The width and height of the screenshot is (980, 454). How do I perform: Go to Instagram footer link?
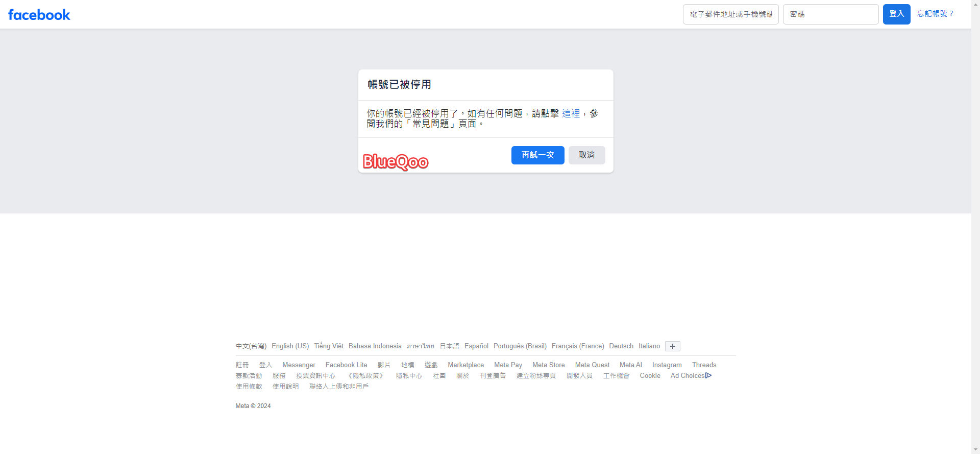[x=667, y=365]
